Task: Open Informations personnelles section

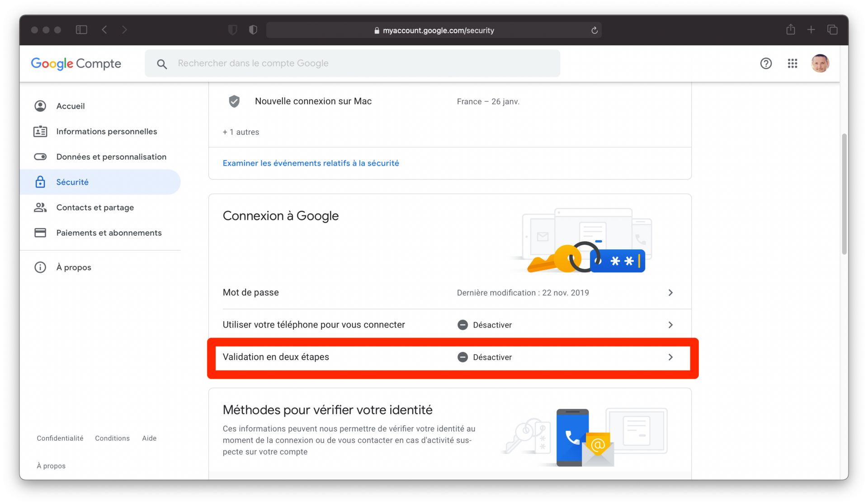Action: pos(100,131)
